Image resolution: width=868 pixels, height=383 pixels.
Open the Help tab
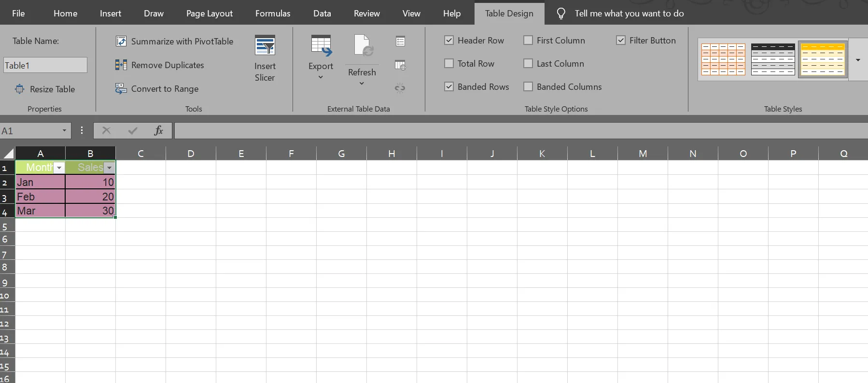coord(452,14)
